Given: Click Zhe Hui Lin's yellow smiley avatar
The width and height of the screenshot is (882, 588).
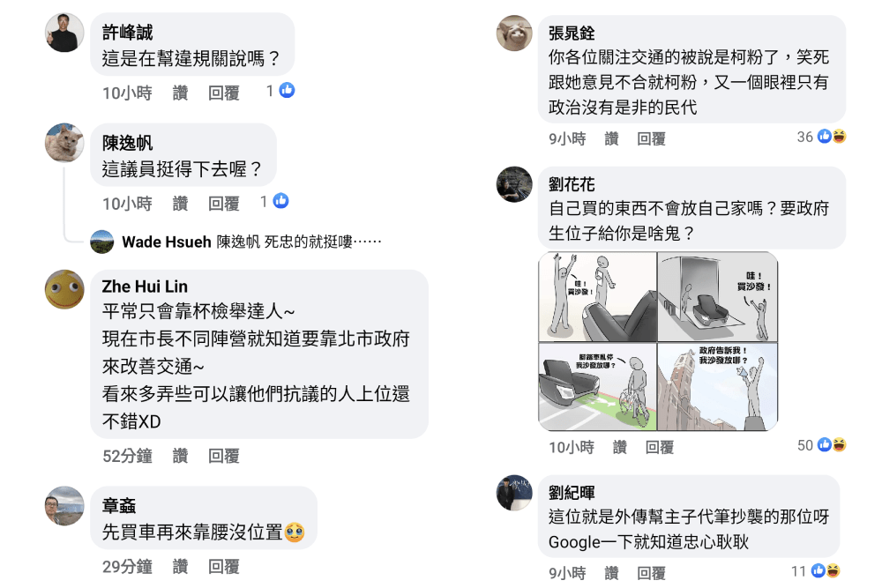Looking at the screenshot, I should click(x=64, y=289).
